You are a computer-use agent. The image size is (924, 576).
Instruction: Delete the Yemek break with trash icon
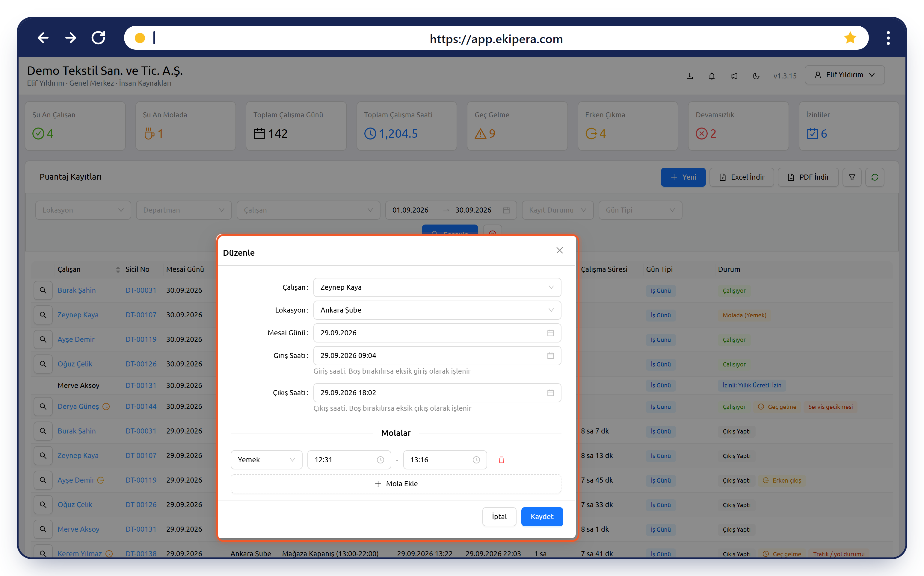coord(502,460)
